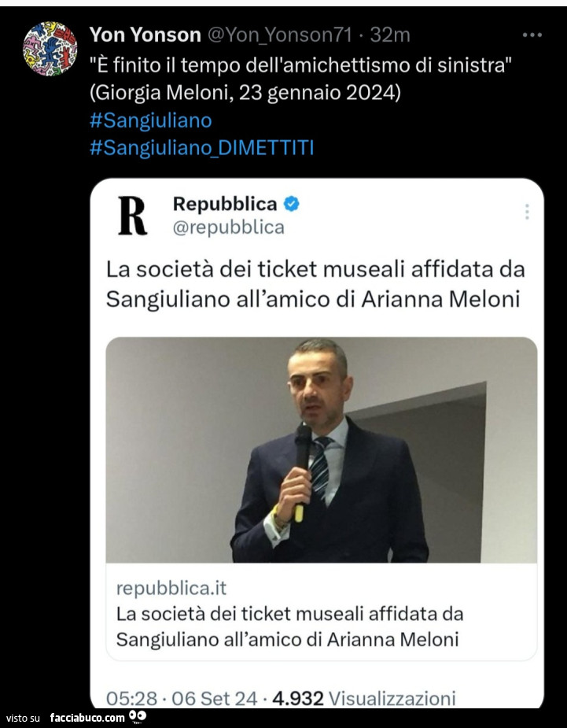Click the @Yon_Yonson71 handle
567x728 pixels.
(278, 35)
